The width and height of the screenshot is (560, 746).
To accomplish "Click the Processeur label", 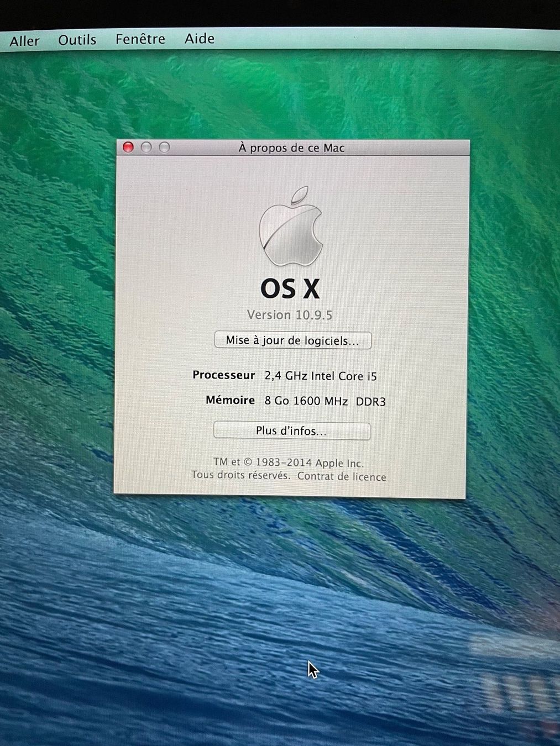I will coord(224,375).
